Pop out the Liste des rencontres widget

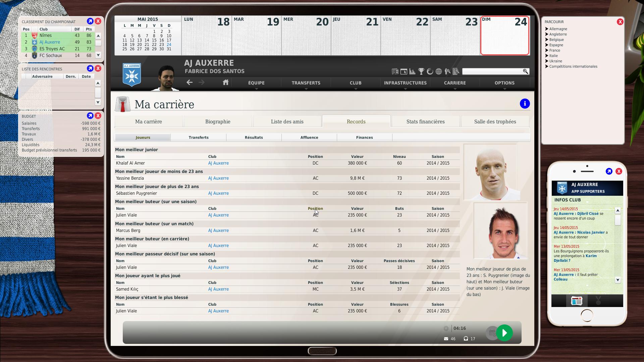pyautogui.click(x=90, y=68)
